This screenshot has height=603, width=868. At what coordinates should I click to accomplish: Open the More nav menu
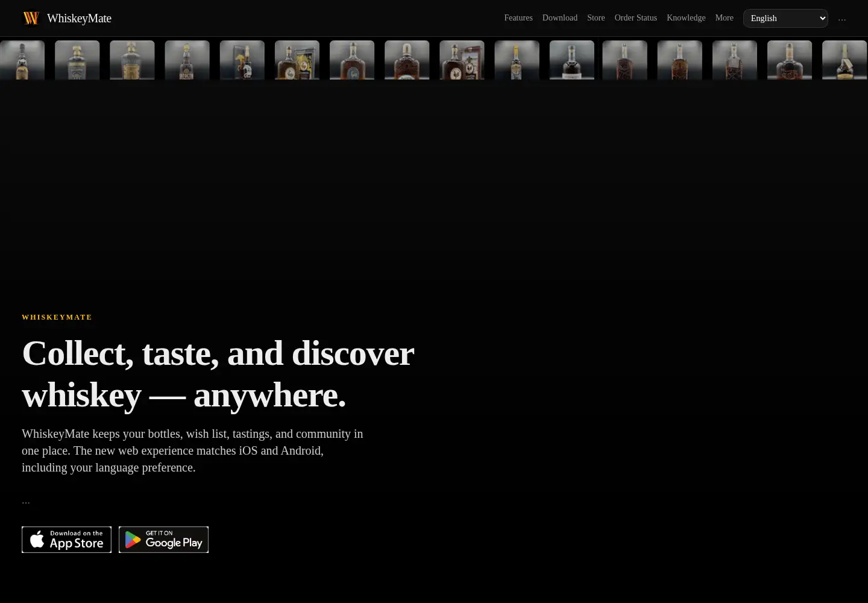[x=725, y=18]
